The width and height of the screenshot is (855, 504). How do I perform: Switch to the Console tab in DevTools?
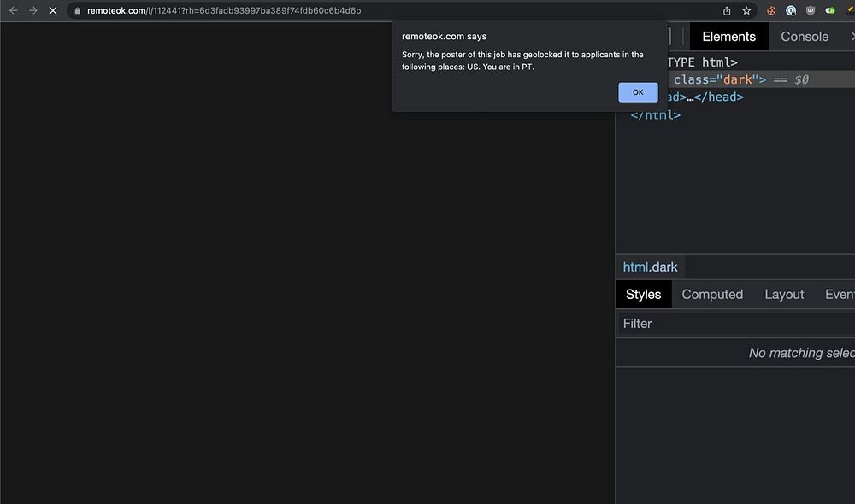click(805, 37)
